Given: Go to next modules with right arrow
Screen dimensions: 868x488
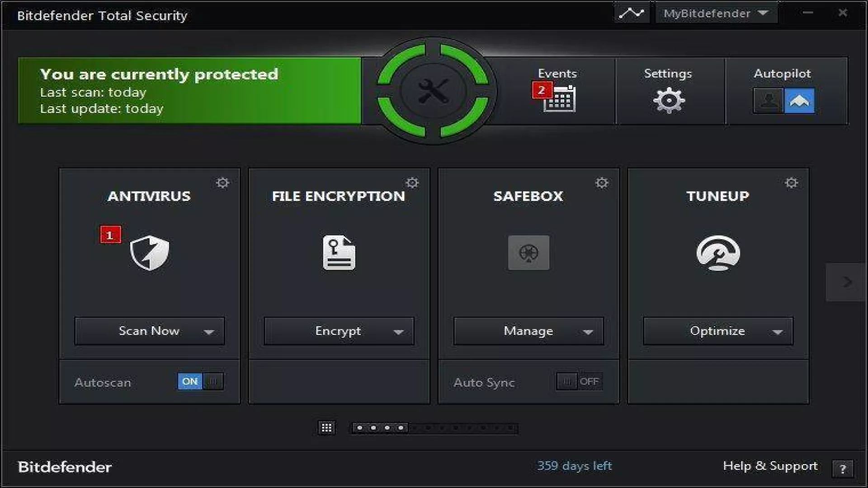Looking at the screenshot, I should pyautogui.click(x=846, y=282).
